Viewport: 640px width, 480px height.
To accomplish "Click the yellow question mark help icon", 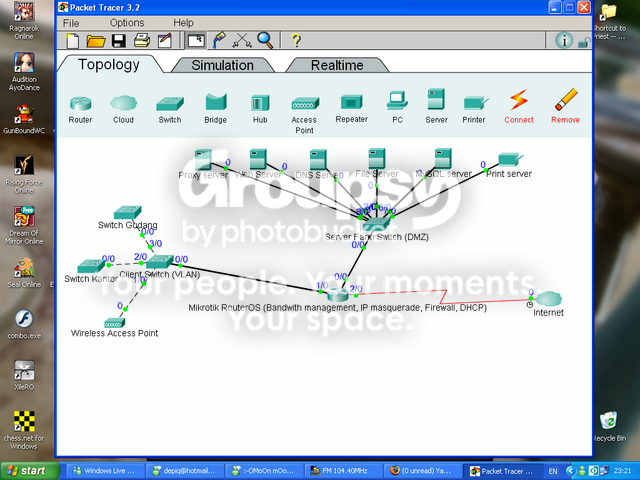I will 296,40.
